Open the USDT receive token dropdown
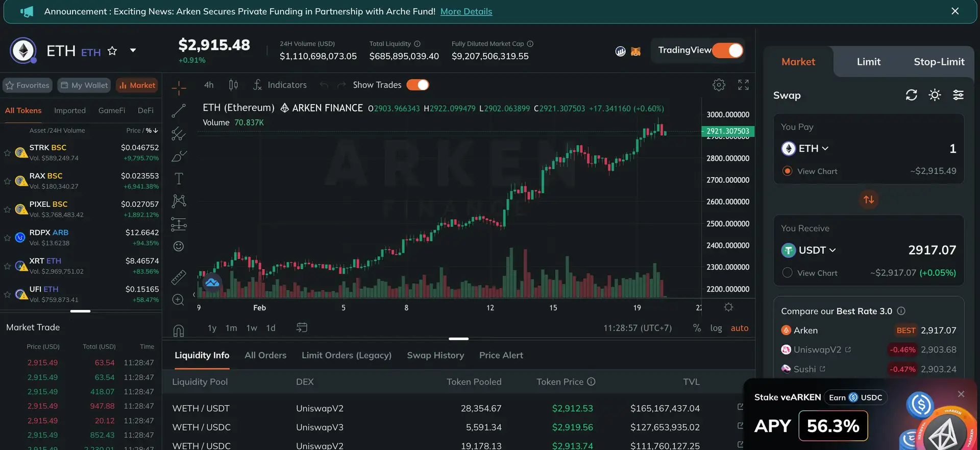This screenshot has height=450, width=980. [x=809, y=250]
